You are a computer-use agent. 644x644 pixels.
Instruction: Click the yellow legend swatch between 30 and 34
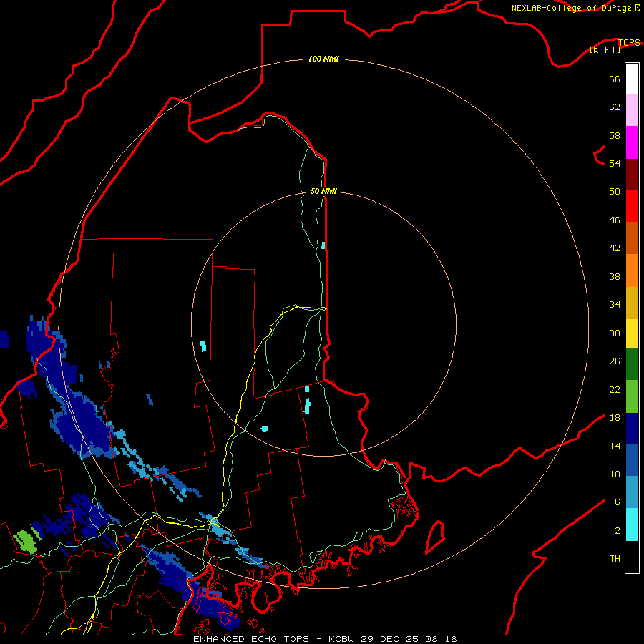pos(632,333)
